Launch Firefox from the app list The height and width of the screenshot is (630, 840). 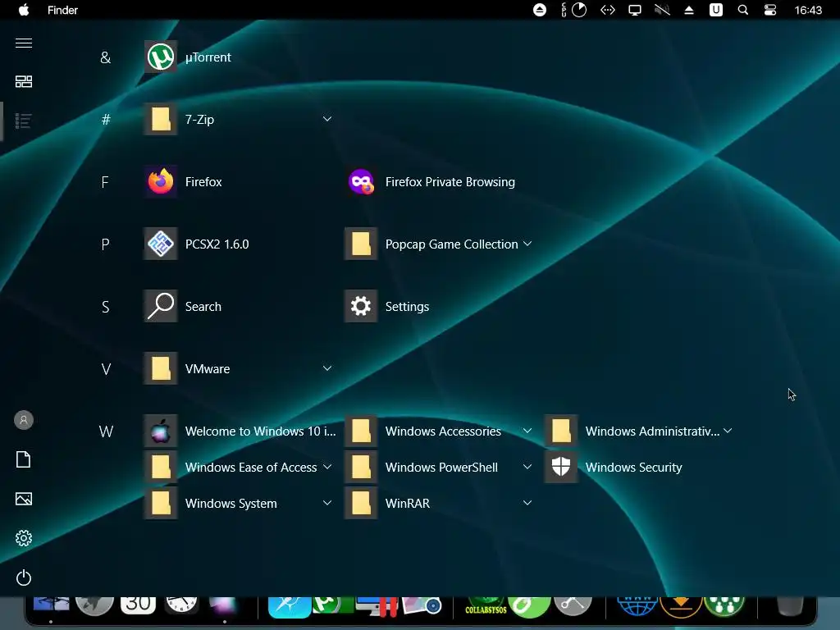tap(183, 181)
